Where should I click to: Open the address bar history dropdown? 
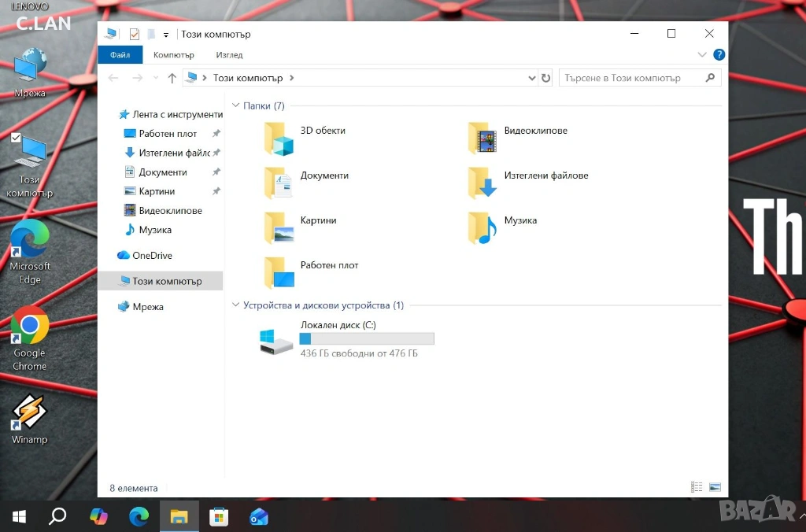point(531,78)
